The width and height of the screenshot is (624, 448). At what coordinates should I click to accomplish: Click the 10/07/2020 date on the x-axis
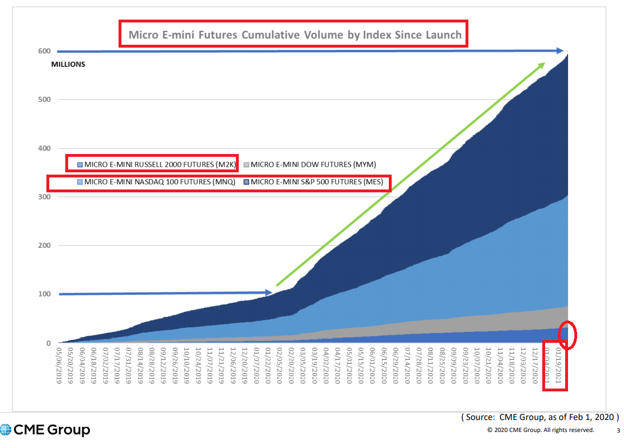[x=476, y=366]
